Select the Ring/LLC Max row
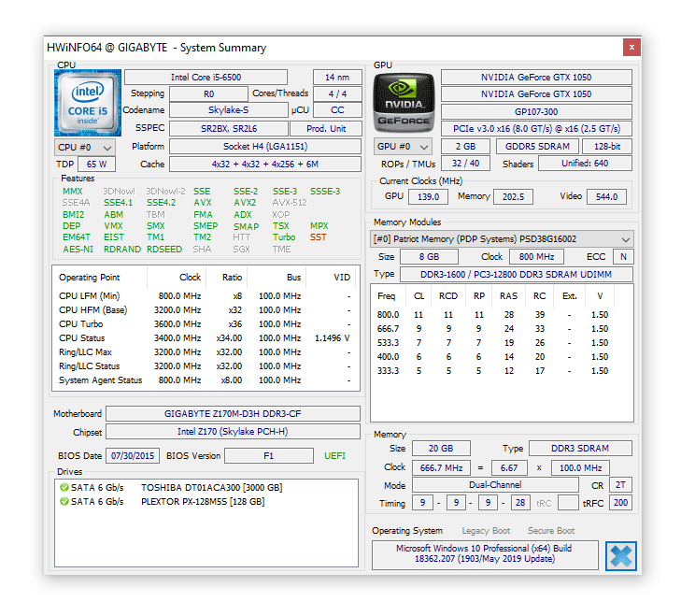This screenshot has width=681, height=616. click(205, 352)
